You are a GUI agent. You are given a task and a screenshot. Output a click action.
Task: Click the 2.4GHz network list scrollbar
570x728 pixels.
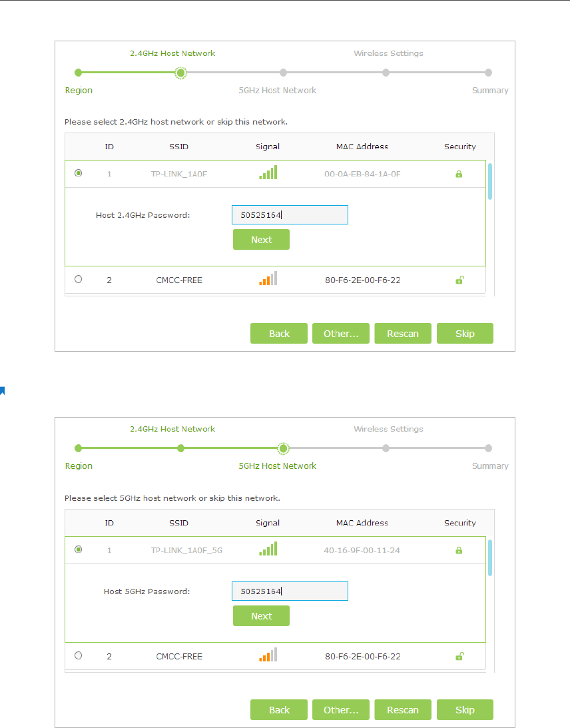[490, 182]
